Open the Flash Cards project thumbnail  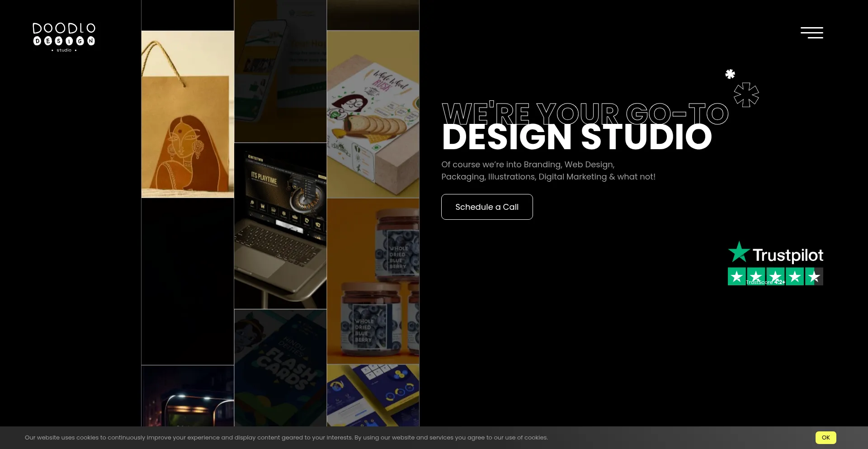click(x=280, y=368)
